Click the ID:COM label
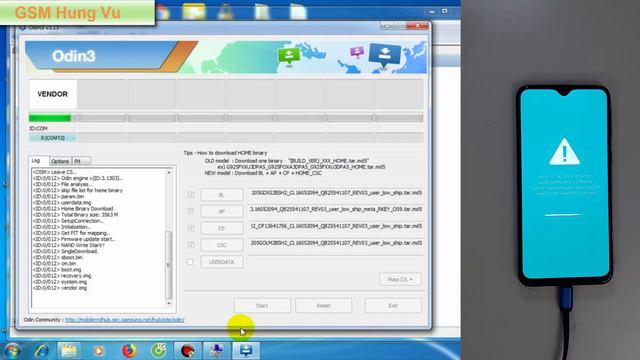Viewport: 640px width, 360px height. point(38,128)
